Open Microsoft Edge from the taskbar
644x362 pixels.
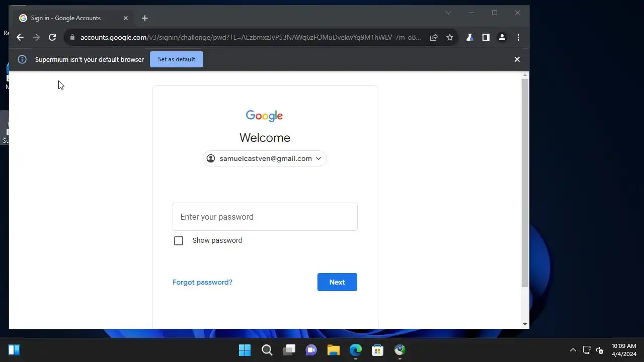pyautogui.click(x=356, y=350)
